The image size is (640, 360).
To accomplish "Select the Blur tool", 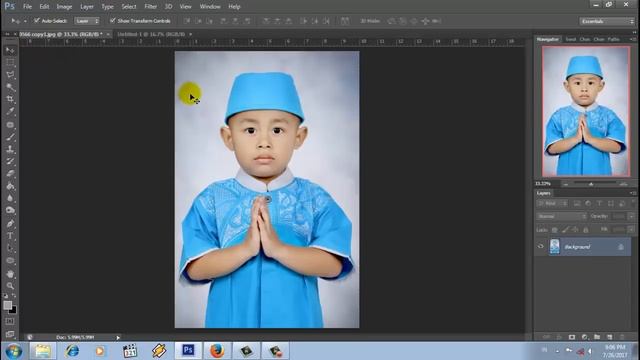I will point(10,198).
